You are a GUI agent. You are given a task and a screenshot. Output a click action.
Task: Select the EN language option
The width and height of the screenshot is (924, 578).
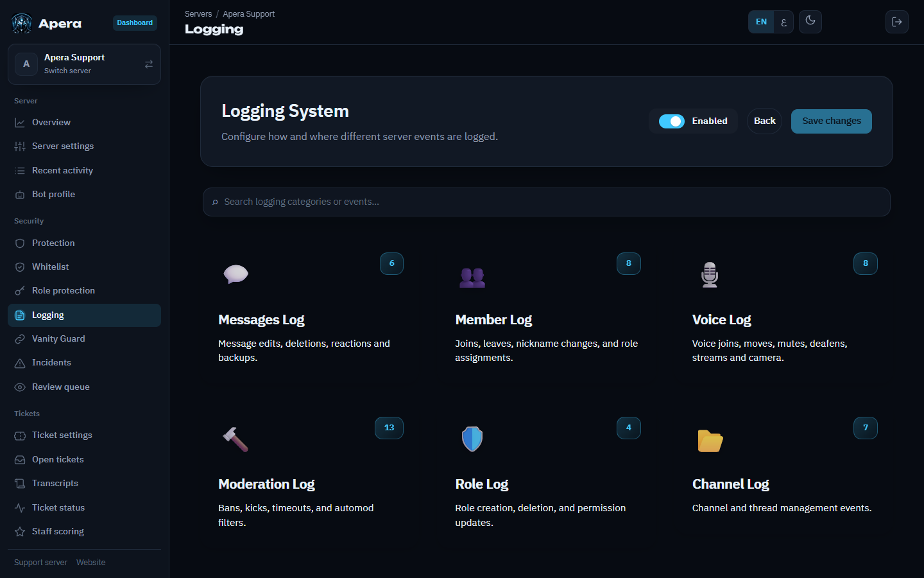[761, 22]
